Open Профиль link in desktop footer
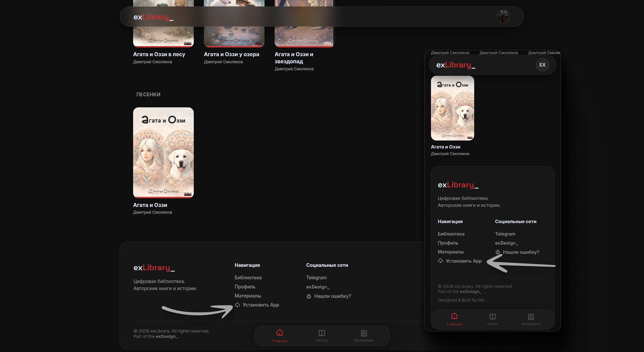Screen dimensions: 644x352 [x=245, y=287]
